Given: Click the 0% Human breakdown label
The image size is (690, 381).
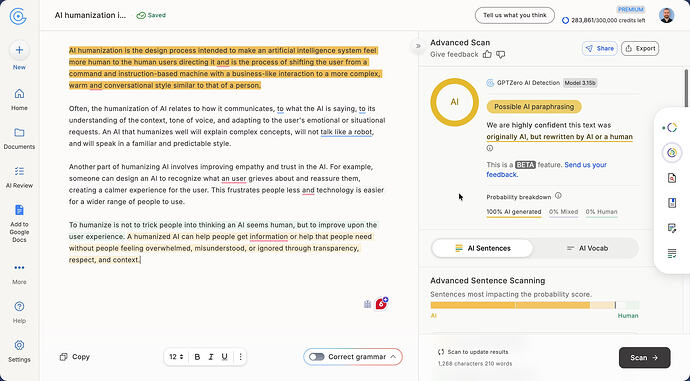Looking at the screenshot, I should click(x=601, y=212).
